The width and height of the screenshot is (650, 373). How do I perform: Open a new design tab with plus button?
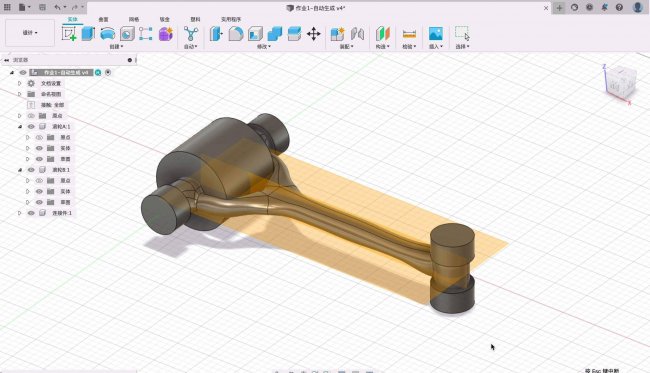[x=559, y=7]
